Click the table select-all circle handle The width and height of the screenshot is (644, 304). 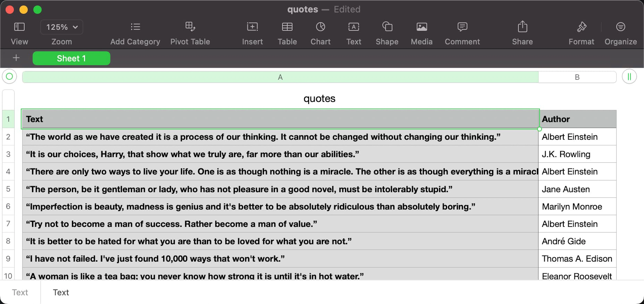(9, 77)
